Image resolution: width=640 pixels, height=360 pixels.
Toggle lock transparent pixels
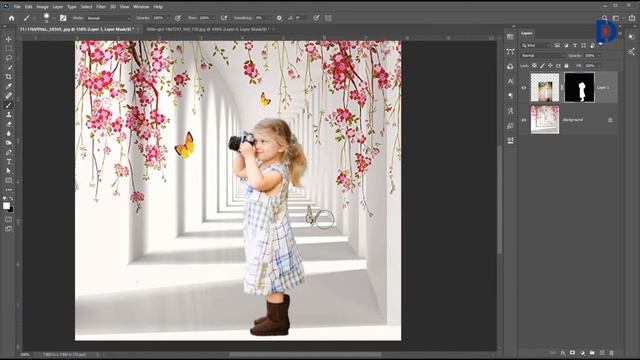(x=534, y=66)
